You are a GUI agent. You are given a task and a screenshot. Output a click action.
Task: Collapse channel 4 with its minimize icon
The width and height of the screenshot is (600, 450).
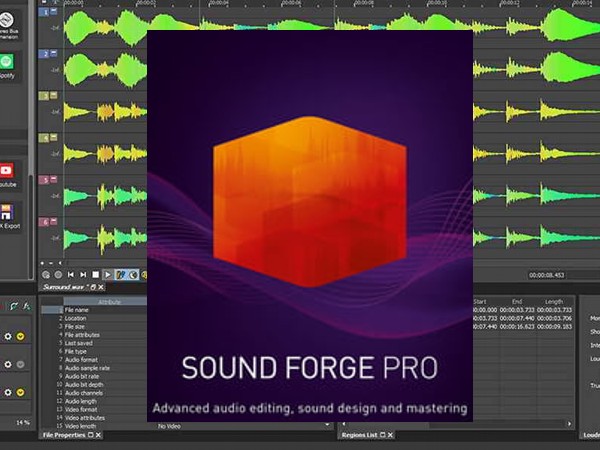(54, 137)
